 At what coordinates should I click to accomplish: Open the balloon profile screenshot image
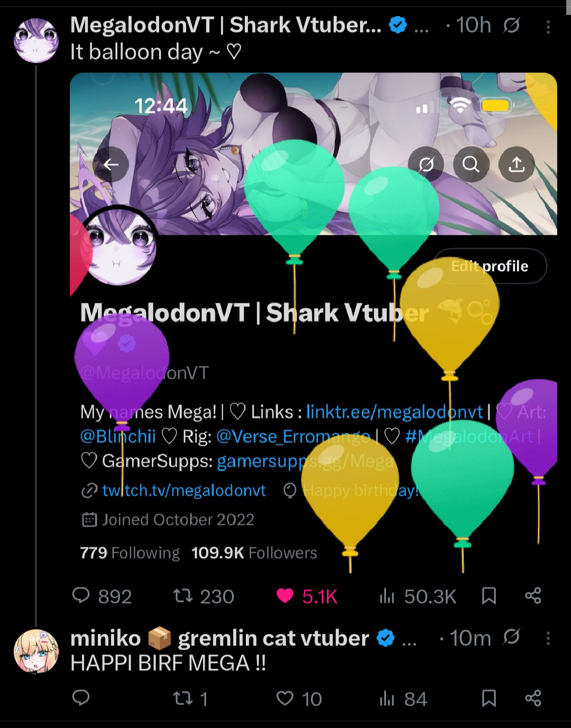[x=314, y=323]
